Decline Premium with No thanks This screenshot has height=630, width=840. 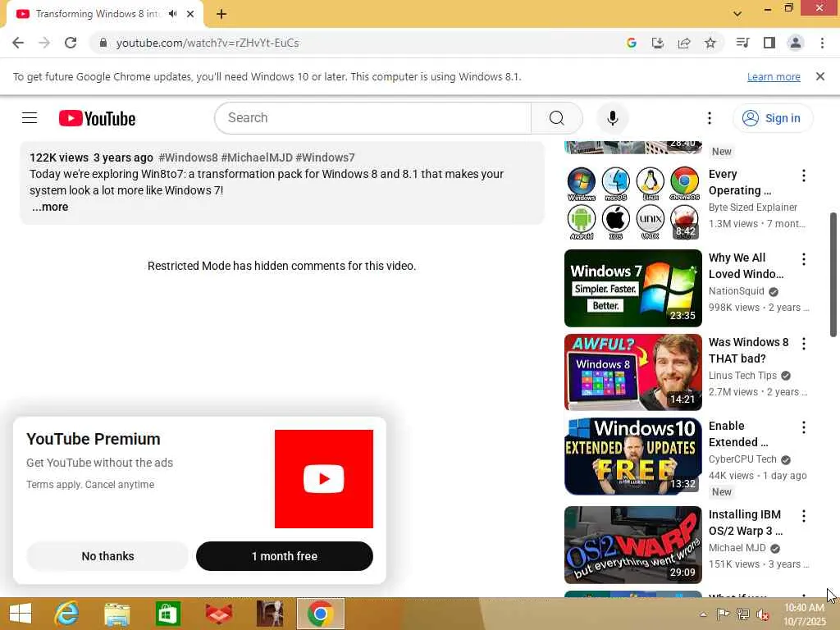click(x=107, y=556)
